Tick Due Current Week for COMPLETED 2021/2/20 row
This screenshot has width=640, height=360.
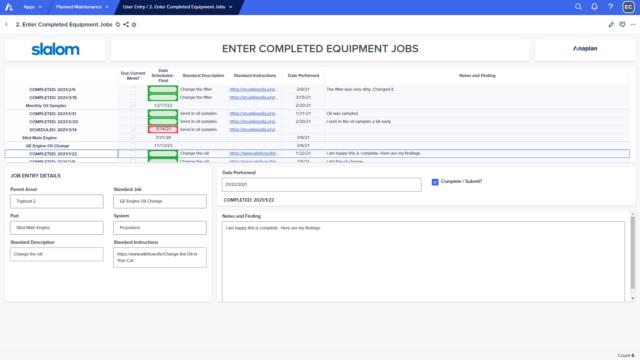[133, 121]
